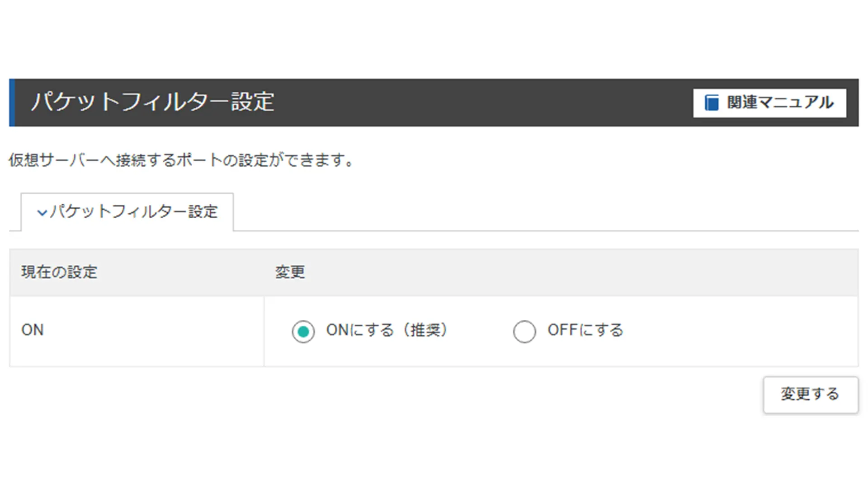The height and width of the screenshot is (488, 868).
Task: Click the 変更 column header
Action: point(290,272)
